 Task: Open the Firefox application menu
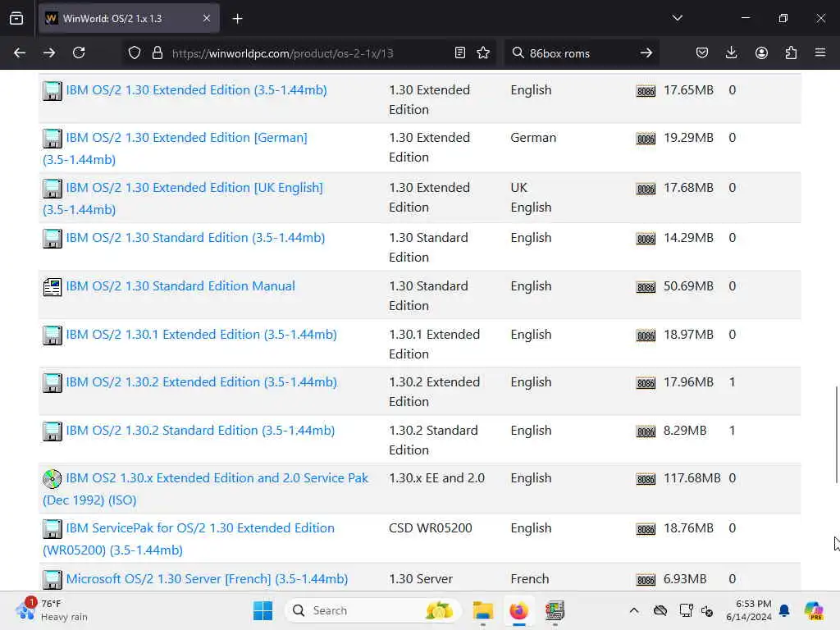[x=820, y=52]
